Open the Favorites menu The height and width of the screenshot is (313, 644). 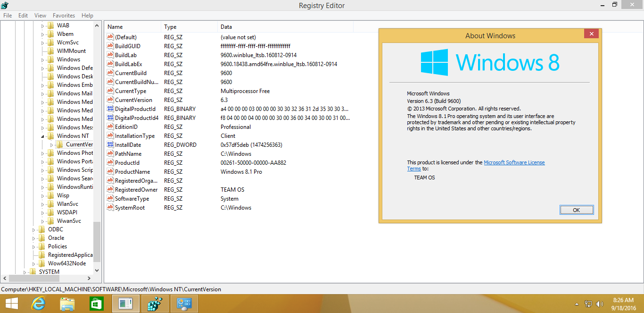(x=64, y=16)
